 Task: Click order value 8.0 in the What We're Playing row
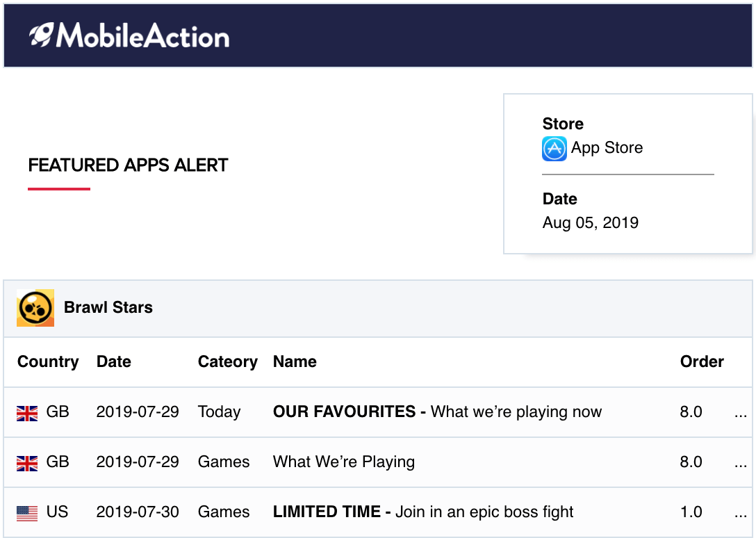point(691,462)
